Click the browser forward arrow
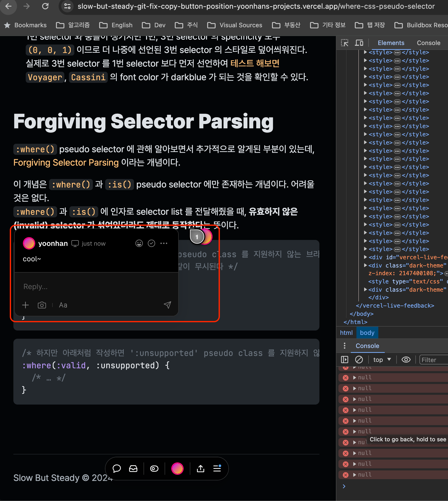Screen dimensions: 448x501 tap(27, 6)
